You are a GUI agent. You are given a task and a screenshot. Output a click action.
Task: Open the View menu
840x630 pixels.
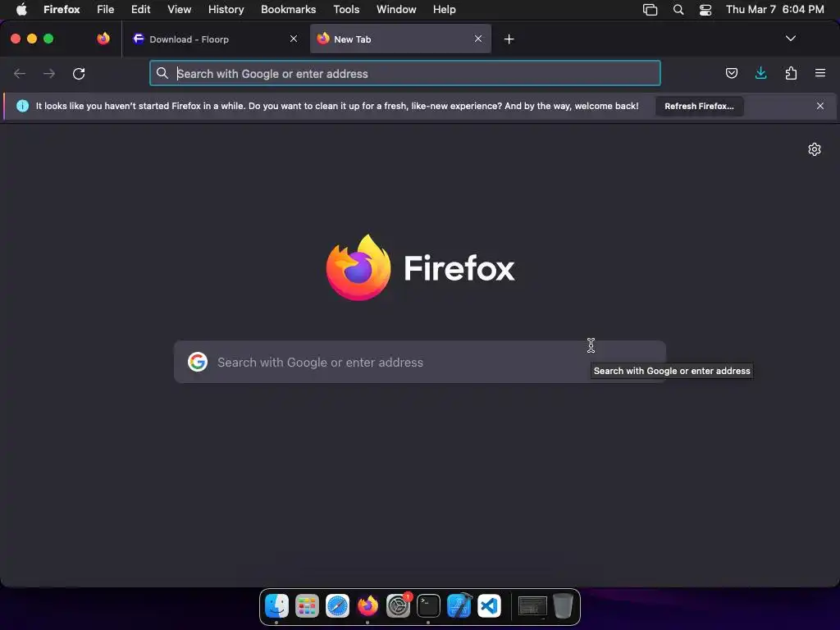[179, 10]
